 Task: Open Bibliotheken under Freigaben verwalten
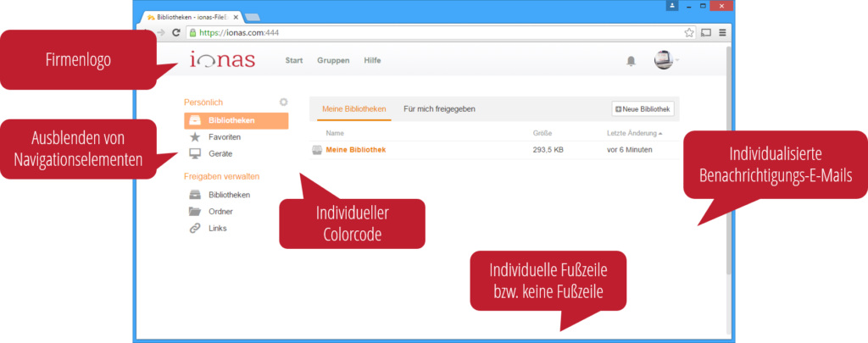(x=229, y=195)
